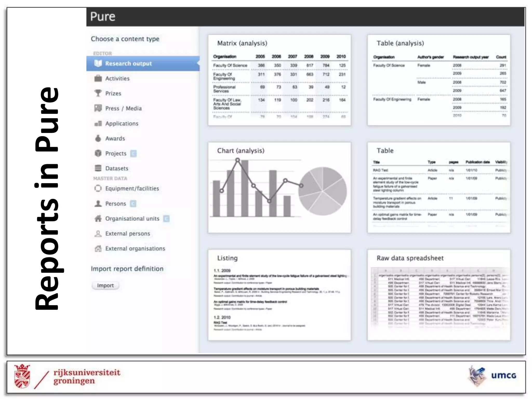Choose the Table (analysis) report card
The image size is (532, 399).
[439, 80]
